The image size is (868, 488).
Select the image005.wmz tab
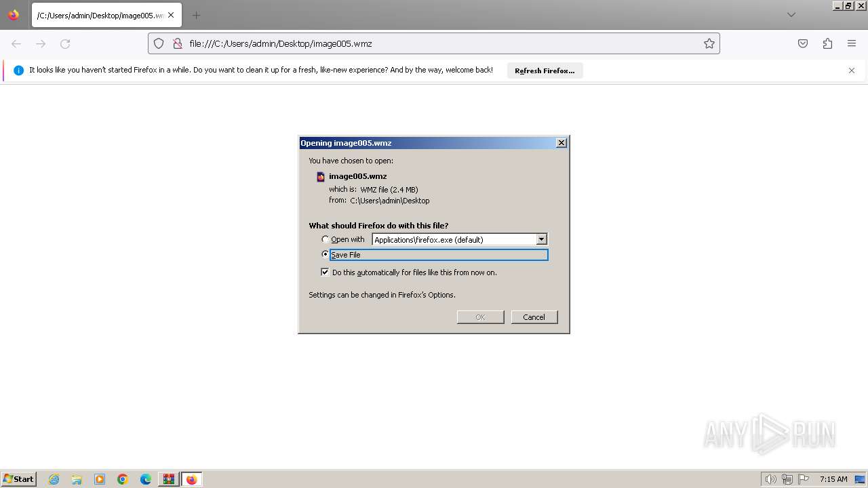tap(106, 15)
